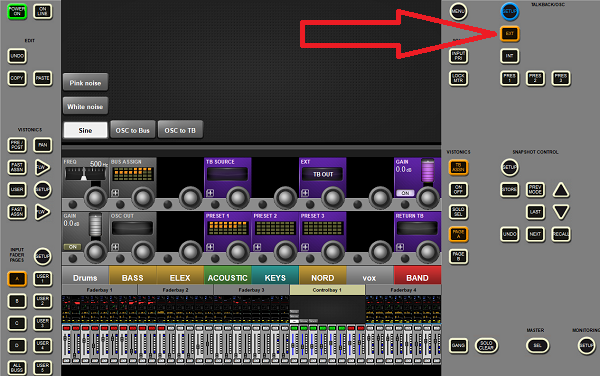Toggle the POWER ON button
This screenshot has width=600, height=376.
[x=17, y=11]
